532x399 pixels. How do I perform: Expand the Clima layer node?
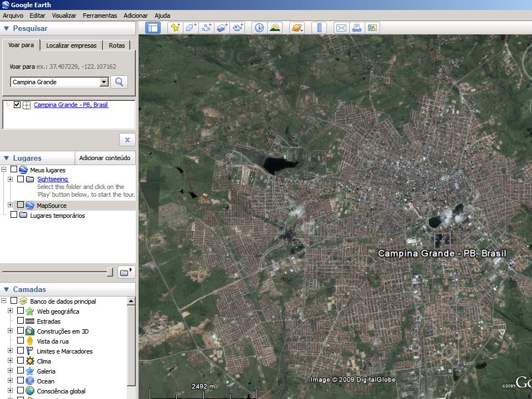click(10, 361)
